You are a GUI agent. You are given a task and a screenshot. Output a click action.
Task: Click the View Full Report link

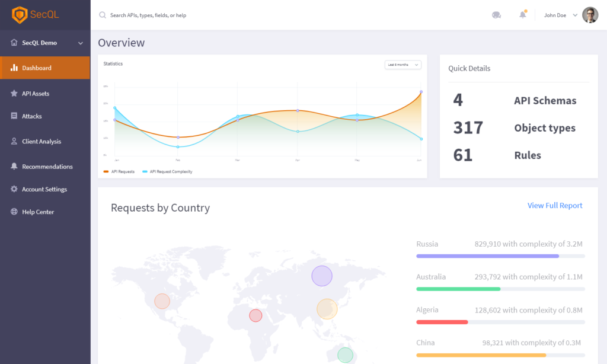click(x=555, y=206)
